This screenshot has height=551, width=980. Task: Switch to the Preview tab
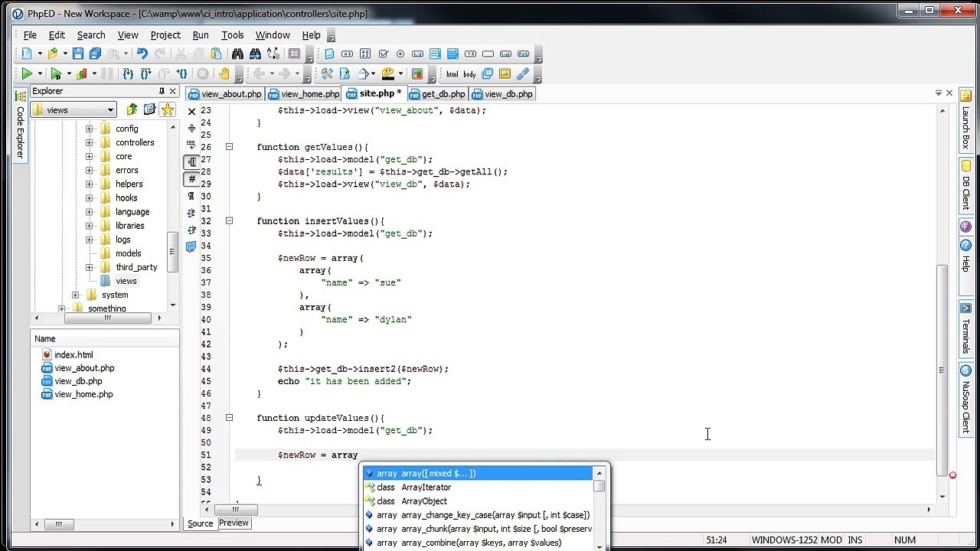tap(234, 523)
